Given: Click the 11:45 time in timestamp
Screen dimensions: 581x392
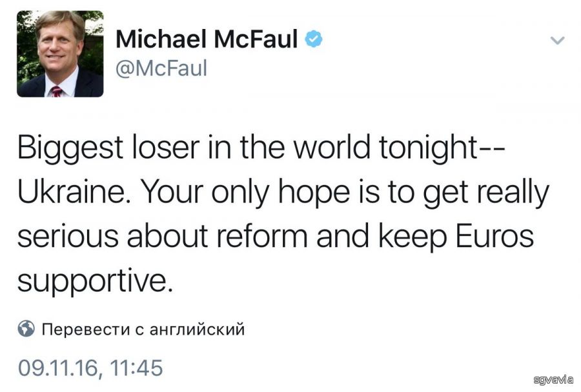Looking at the screenshot, I should click(x=136, y=368).
